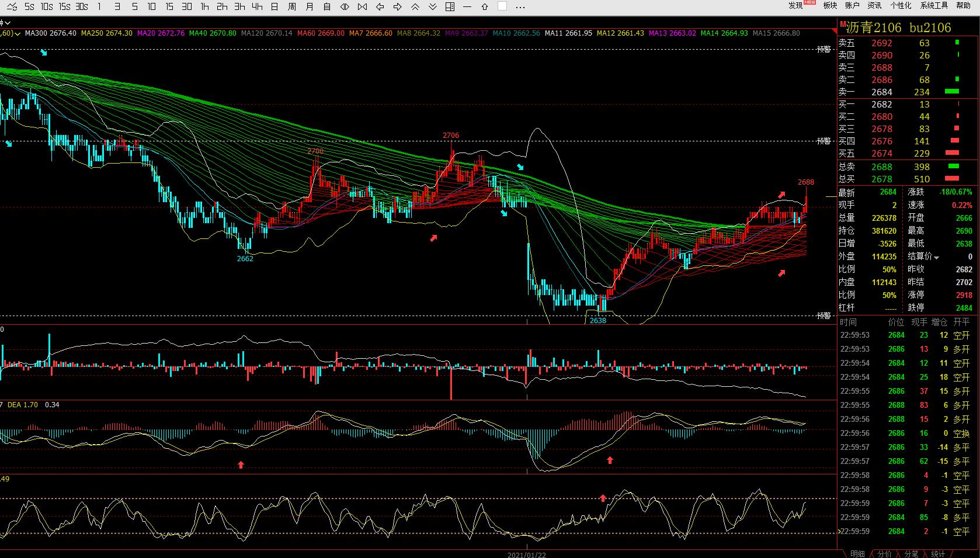Switch to the 明细 tab

tap(858, 553)
